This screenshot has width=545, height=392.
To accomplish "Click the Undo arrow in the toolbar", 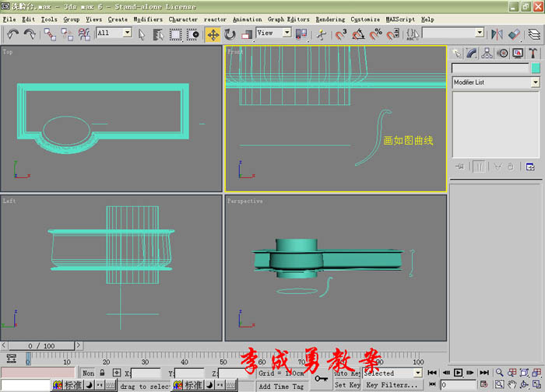I will [13, 34].
